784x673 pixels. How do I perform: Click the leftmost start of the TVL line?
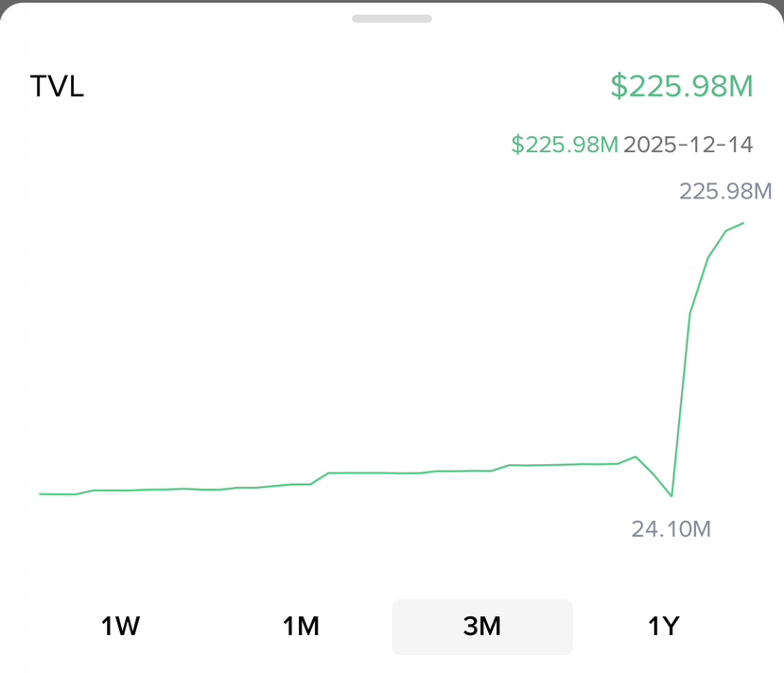40,493
